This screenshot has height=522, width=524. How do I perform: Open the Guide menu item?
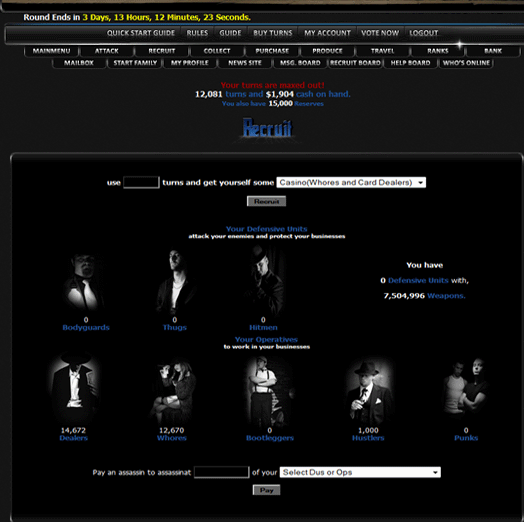coord(230,33)
